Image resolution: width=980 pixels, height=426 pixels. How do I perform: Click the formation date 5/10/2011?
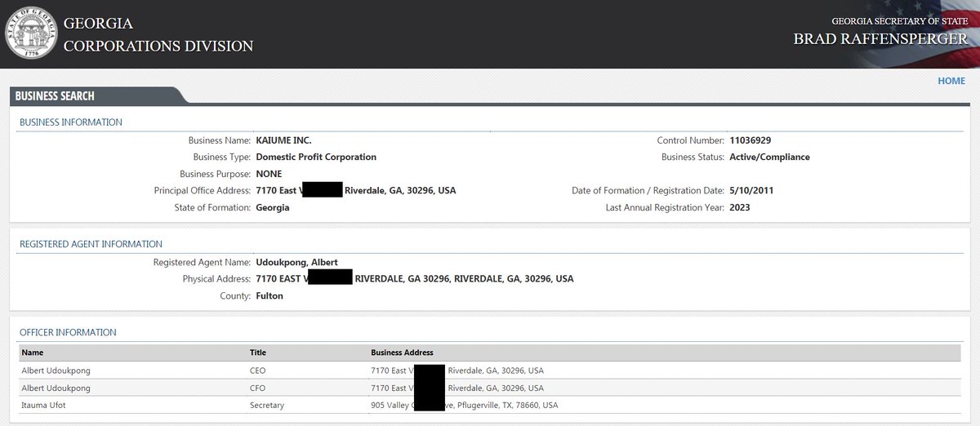[751, 191]
